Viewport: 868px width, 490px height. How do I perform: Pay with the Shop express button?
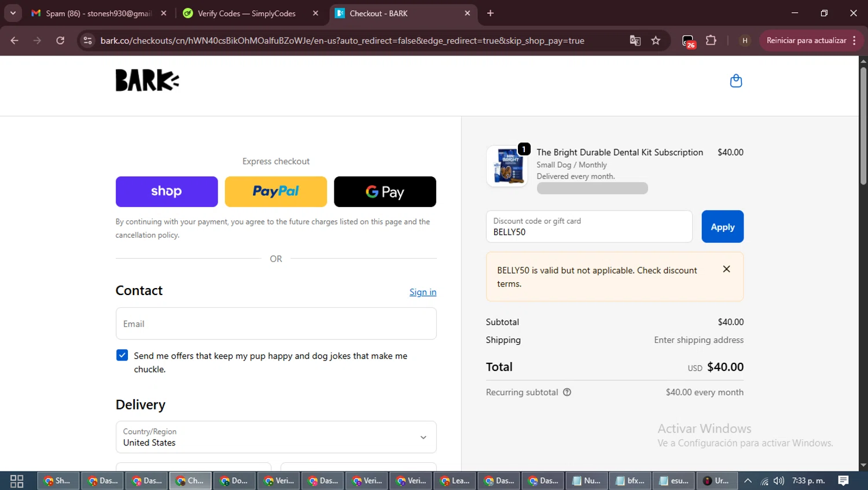[167, 191]
